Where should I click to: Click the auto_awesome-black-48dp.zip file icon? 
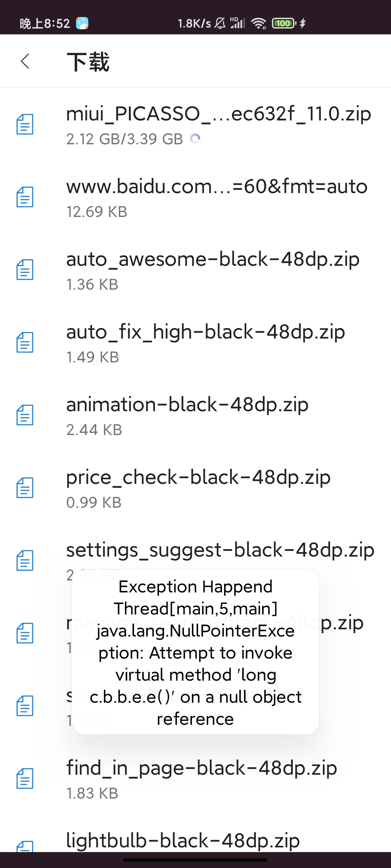25,269
